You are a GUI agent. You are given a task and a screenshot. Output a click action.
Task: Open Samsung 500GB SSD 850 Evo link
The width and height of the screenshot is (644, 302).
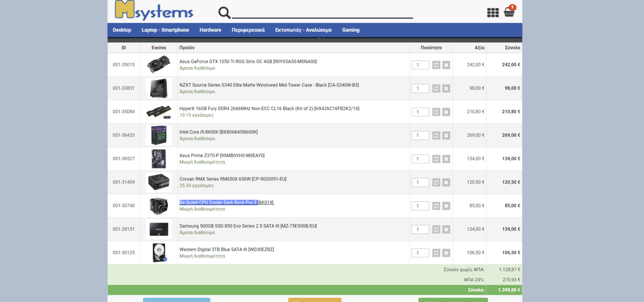coord(248,226)
